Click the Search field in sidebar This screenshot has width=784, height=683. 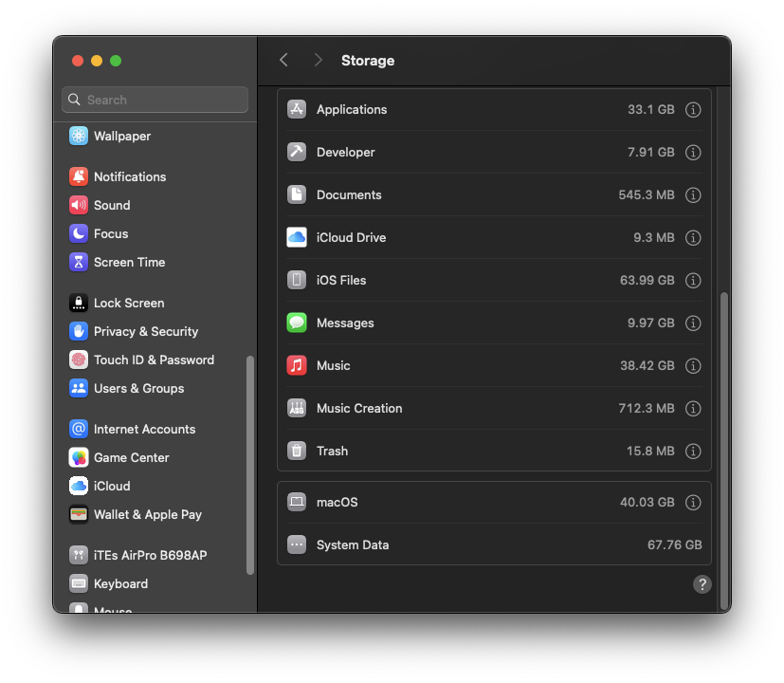coord(155,100)
